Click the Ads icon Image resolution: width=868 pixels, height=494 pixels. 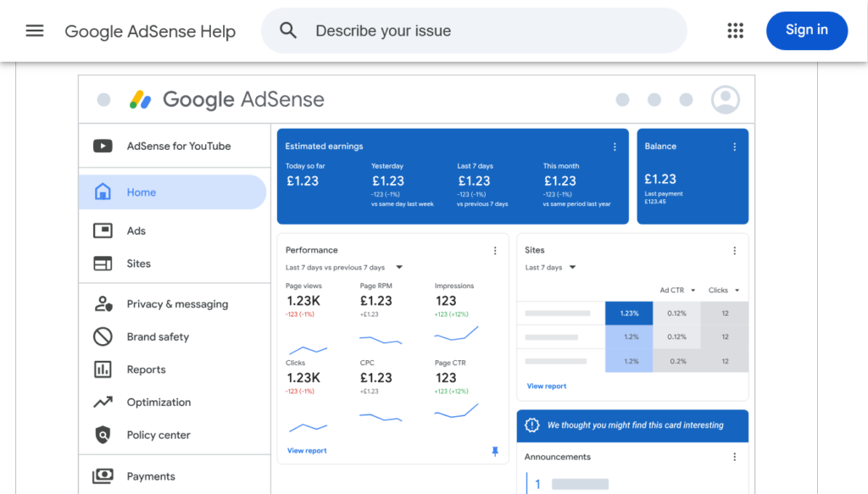click(103, 230)
